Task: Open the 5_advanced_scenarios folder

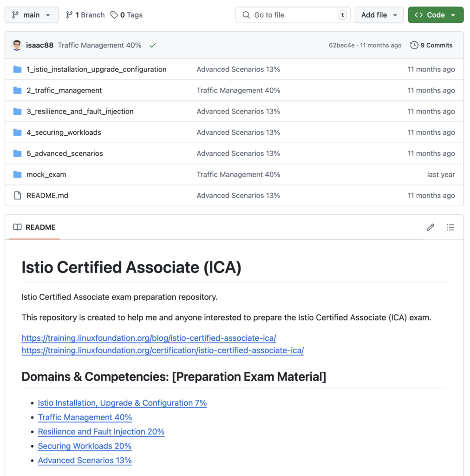Action: (65, 153)
